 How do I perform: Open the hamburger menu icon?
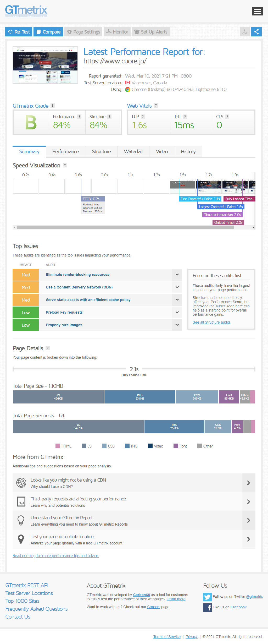click(257, 11)
